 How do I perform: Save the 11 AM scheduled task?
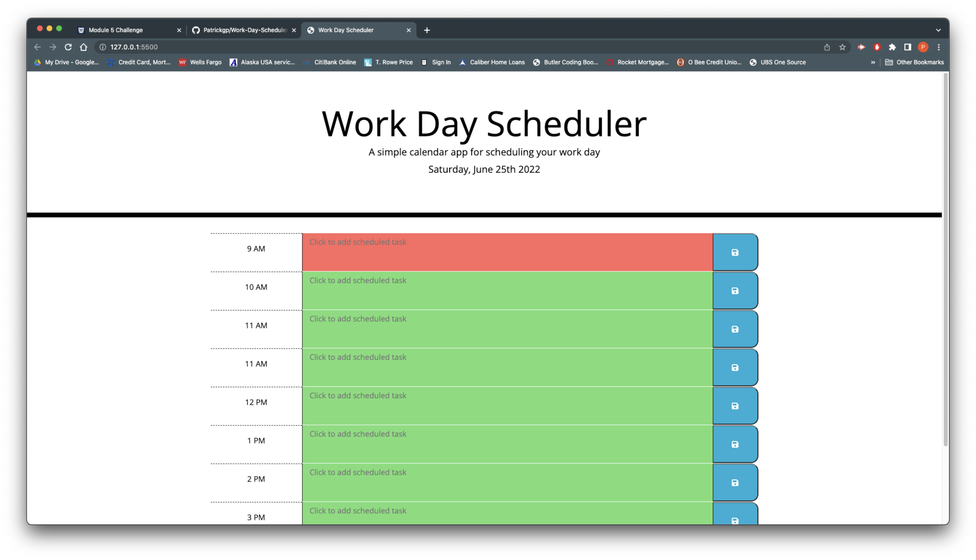pyautogui.click(x=735, y=329)
